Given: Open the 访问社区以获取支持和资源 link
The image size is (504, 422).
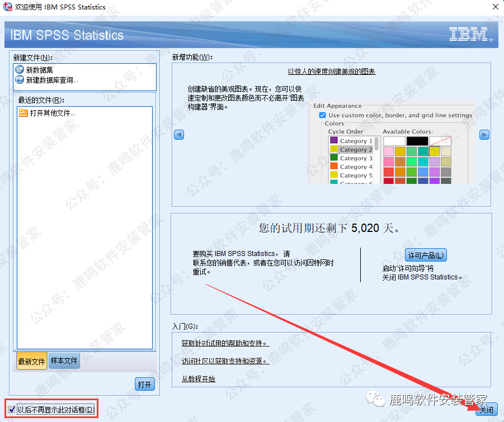Looking at the screenshot, I should 225,361.
